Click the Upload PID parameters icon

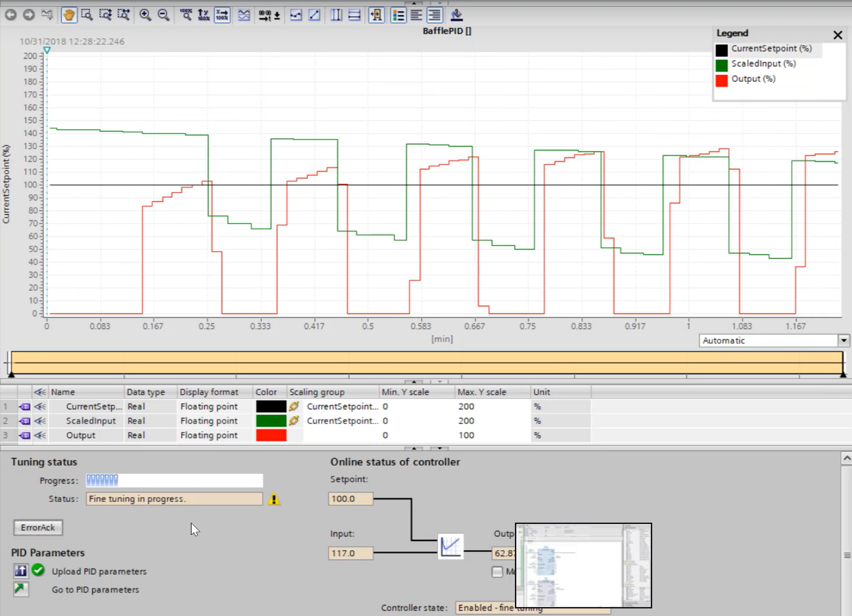tap(21, 571)
